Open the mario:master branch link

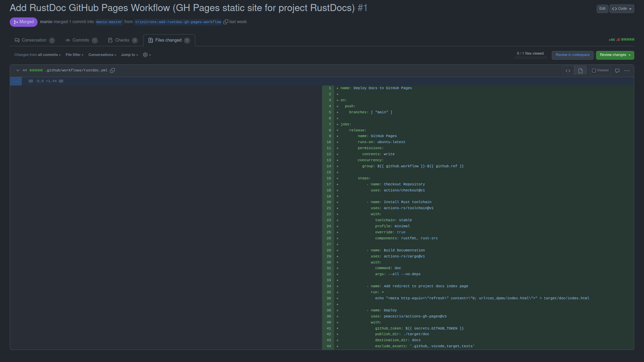click(109, 22)
